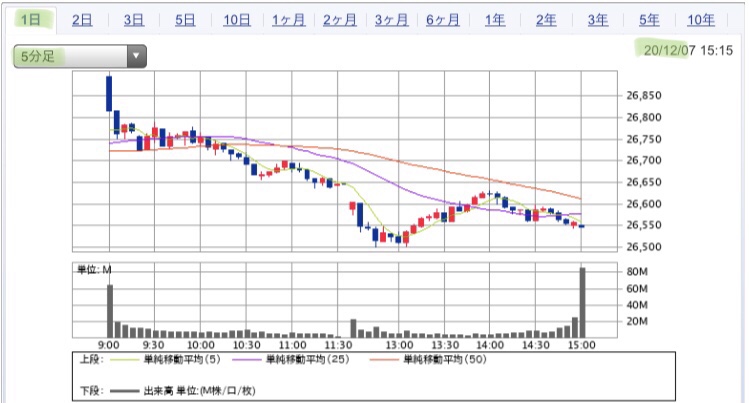Click the 14:00 time axis label

(490, 345)
